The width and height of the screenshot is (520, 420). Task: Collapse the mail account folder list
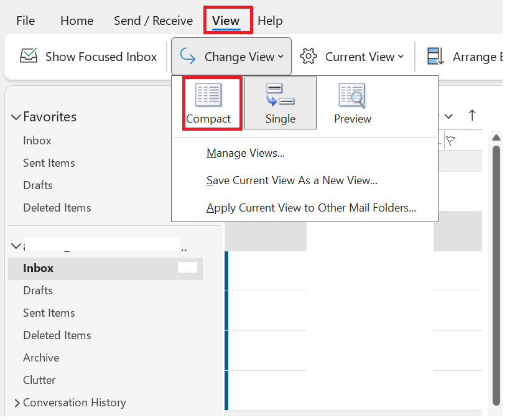16,246
